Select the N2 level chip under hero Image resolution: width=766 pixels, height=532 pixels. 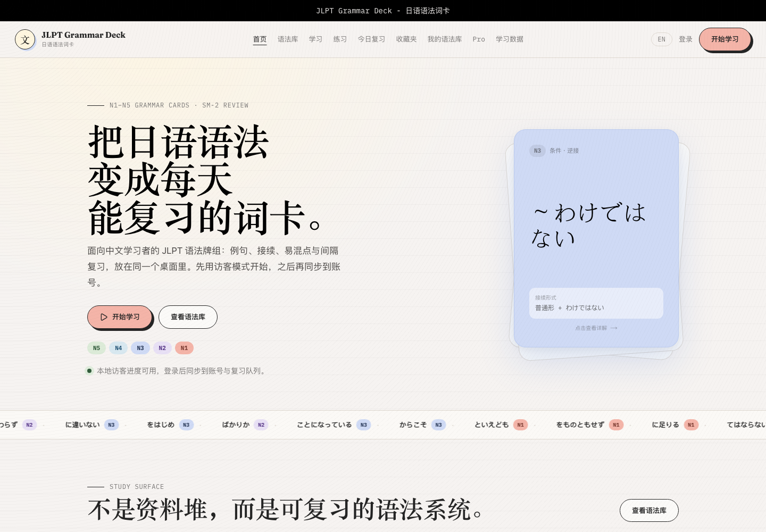[162, 348]
